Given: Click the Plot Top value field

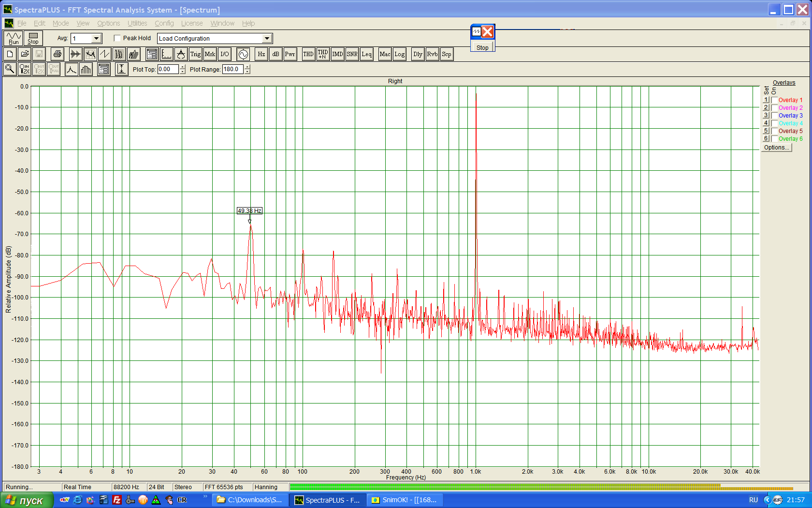Looking at the screenshot, I should coord(168,69).
